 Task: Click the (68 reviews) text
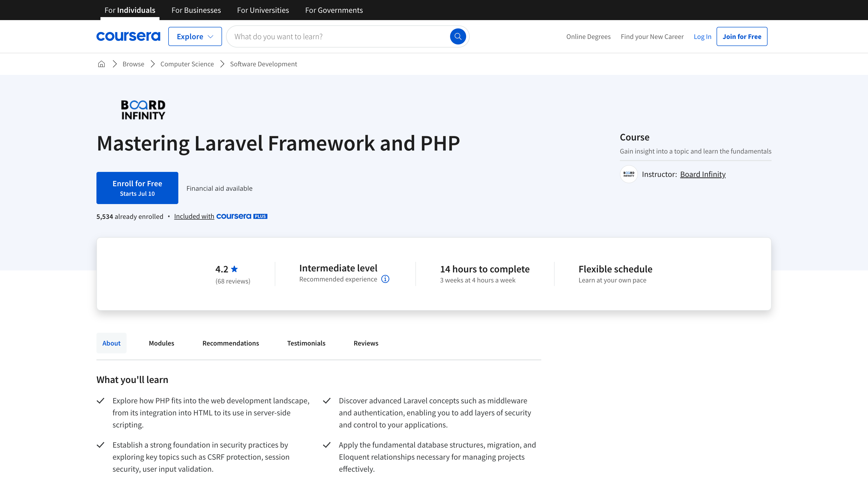point(233,281)
